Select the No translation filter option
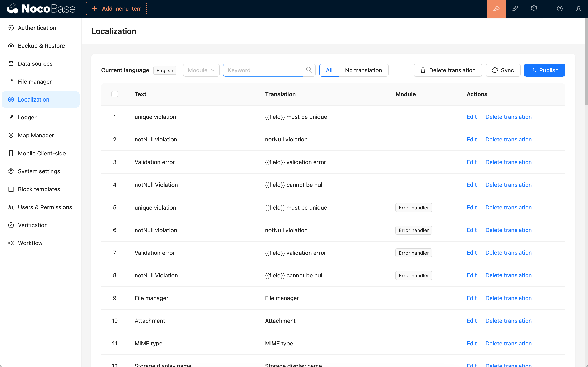The width and height of the screenshot is (588, 367). [x=363, y=70]
